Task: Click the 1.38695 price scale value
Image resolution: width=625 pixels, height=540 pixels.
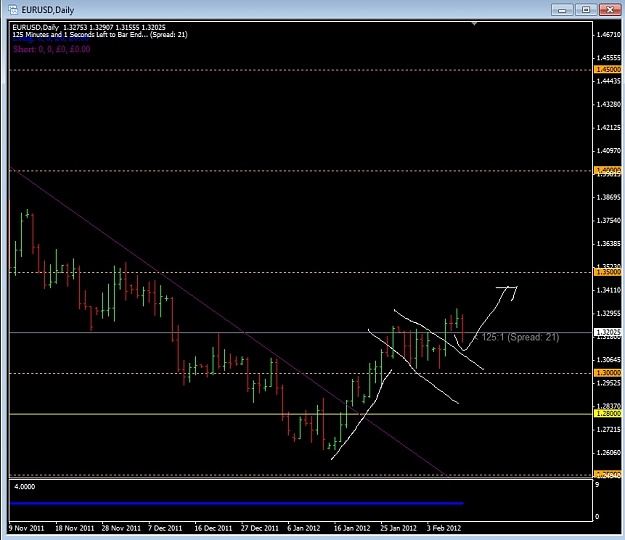Action: click(608, 197)
